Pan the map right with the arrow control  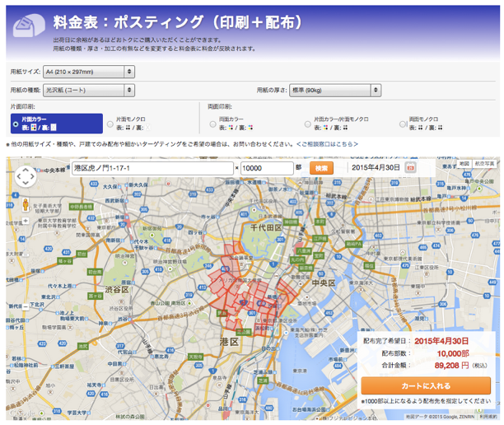click(x=32, y=176)
